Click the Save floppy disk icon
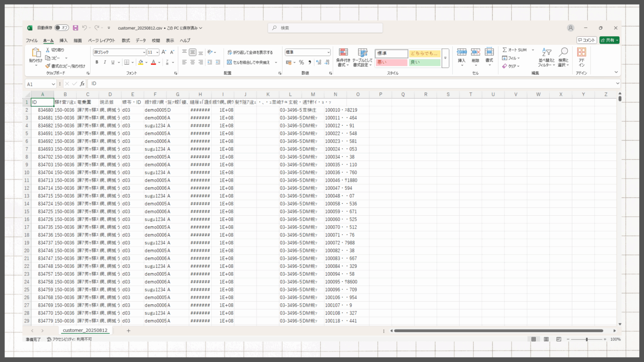 [x=75, y=28]
